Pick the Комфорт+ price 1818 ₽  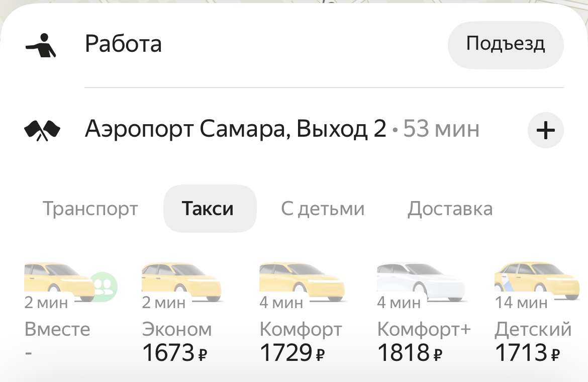(x=410, y=353)
